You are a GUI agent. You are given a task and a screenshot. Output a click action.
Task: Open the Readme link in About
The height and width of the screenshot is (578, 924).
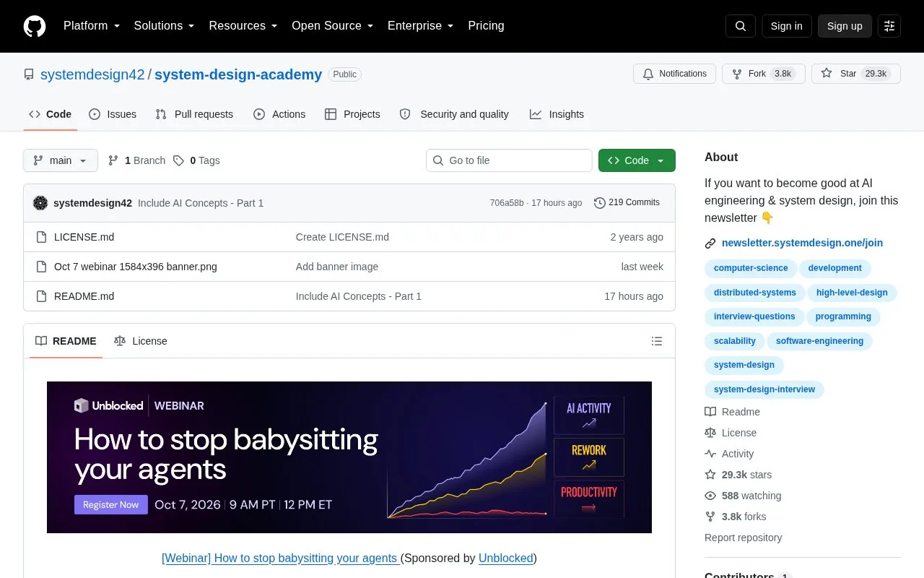click(x=732, y=412)
